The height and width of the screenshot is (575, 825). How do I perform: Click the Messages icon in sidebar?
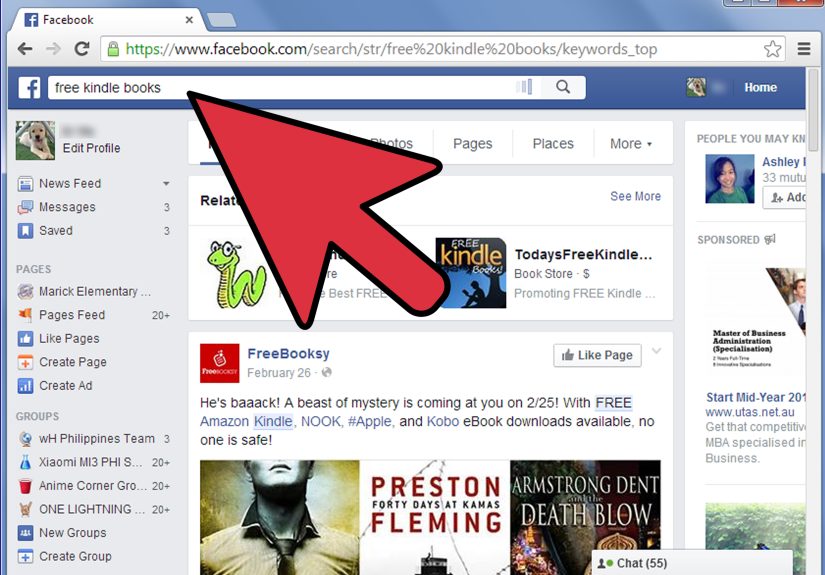25,207
